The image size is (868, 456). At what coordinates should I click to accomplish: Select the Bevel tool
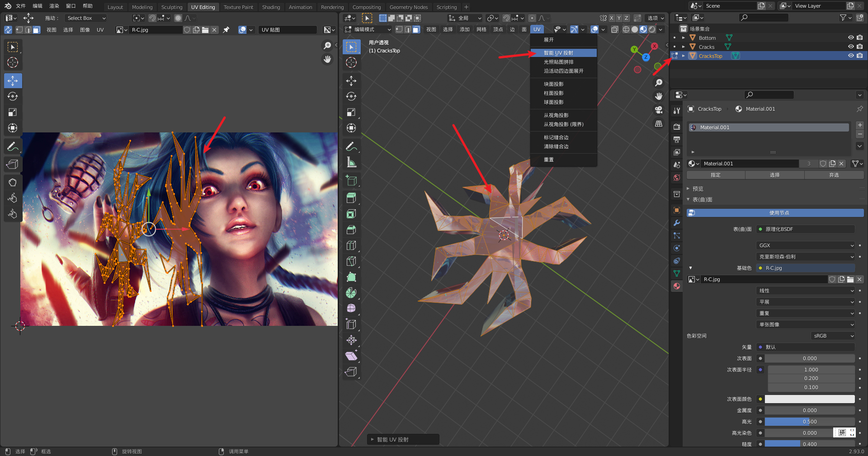351,230
